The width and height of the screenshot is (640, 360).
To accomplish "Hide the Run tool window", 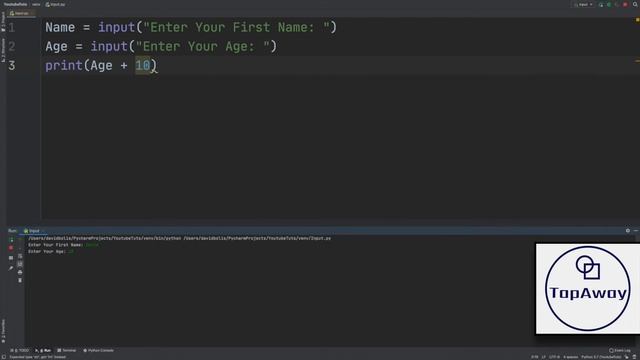I will pos(636,231).
